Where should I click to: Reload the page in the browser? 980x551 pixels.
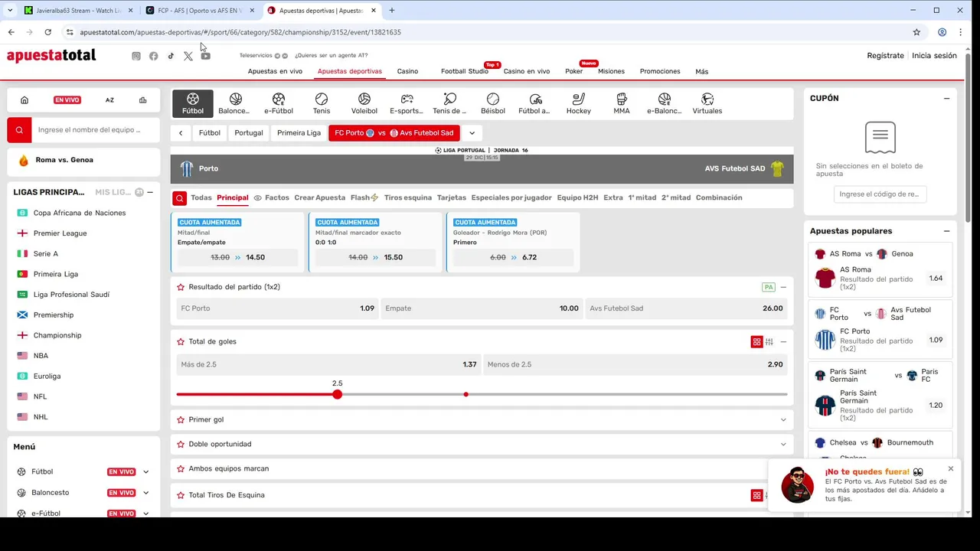(x=47, y=32)
